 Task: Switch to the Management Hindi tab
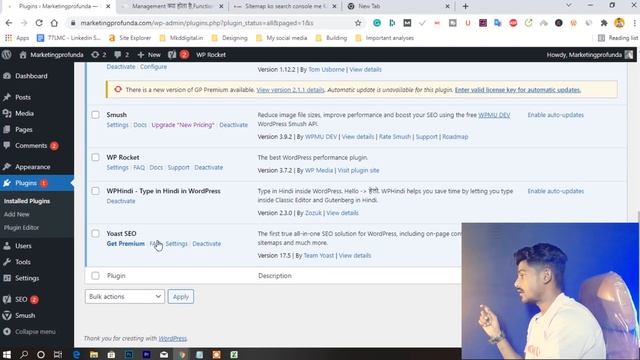(172, 6)
